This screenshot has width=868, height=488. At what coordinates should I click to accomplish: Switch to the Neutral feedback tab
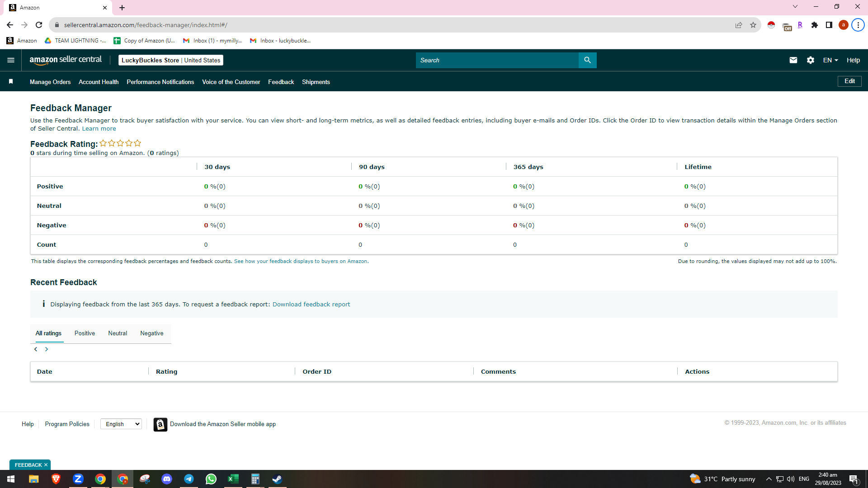(x=118, y=333)
